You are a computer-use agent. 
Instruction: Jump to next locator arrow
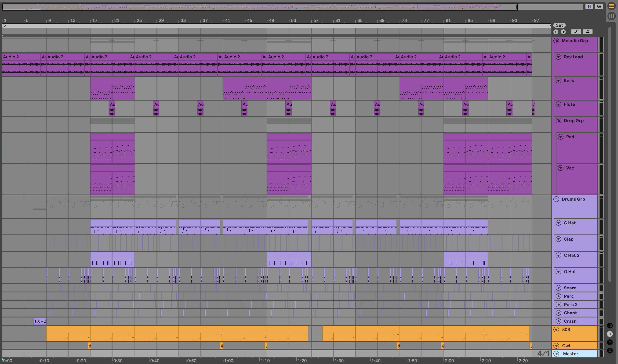click(x=563, y=32)
